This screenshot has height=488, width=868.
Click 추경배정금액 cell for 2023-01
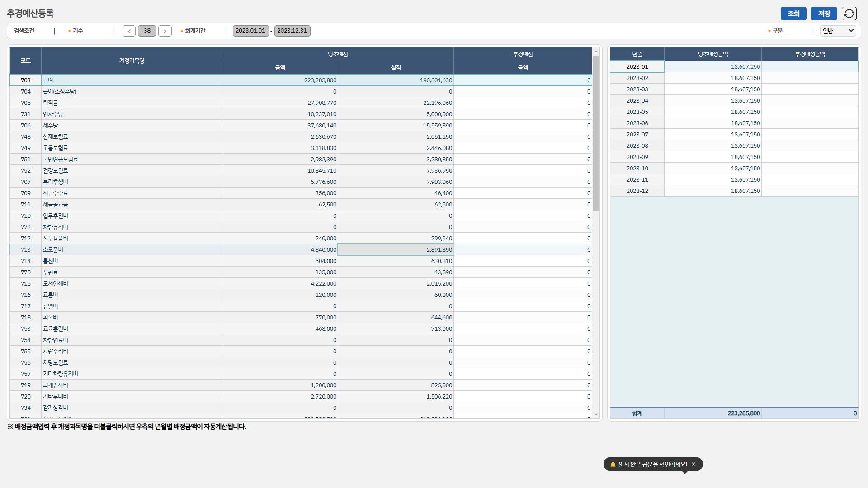tap(809, 66)
